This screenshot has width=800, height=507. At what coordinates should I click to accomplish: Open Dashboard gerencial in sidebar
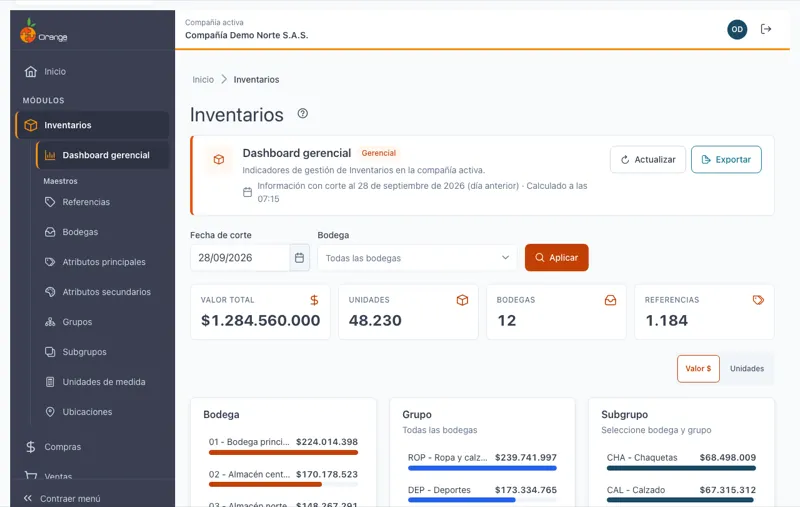click(102, 155)
